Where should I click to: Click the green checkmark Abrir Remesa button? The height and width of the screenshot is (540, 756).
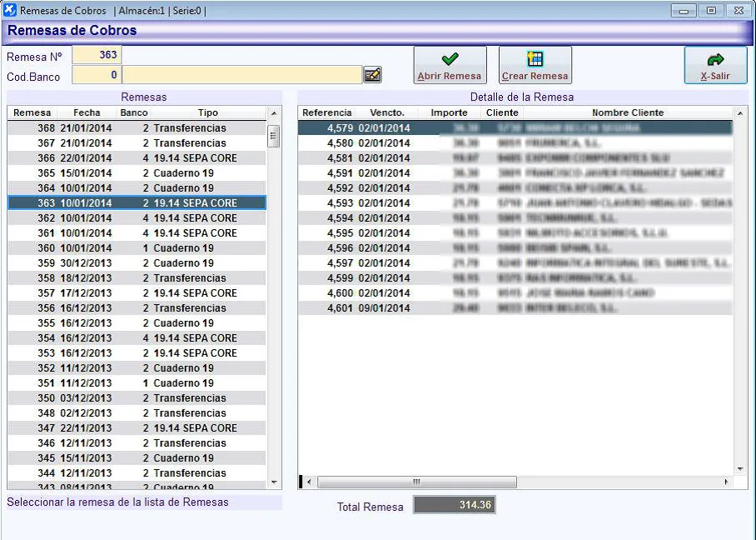(x=450, y=65)
